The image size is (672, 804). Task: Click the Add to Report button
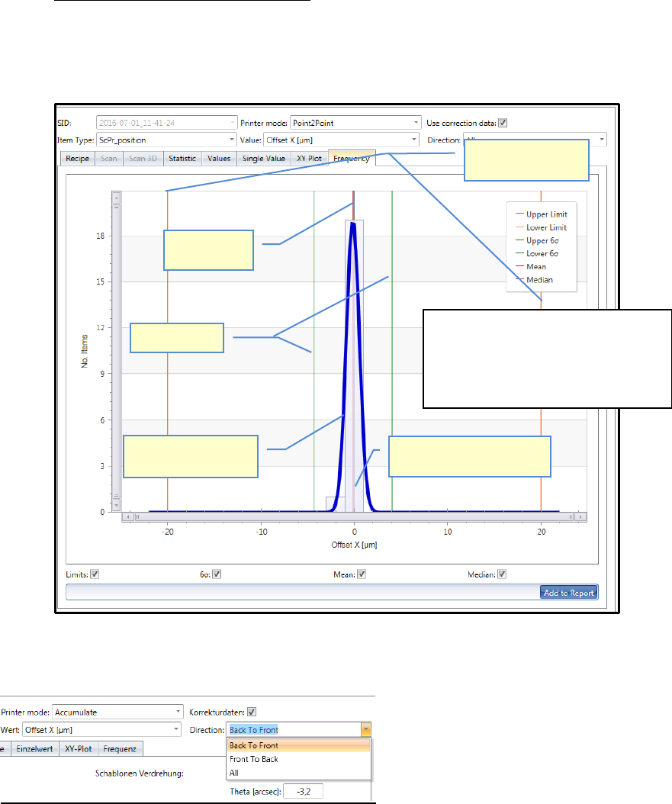click(569, 593)
